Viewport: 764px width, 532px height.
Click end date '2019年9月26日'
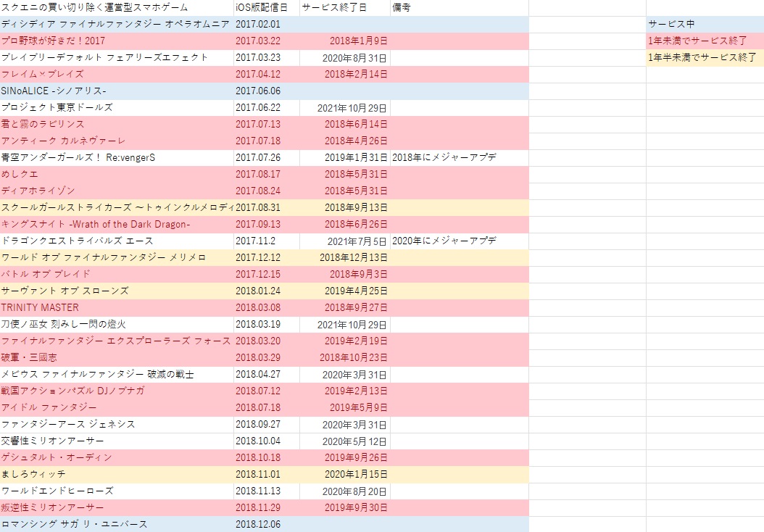click(x=345, y=457)
